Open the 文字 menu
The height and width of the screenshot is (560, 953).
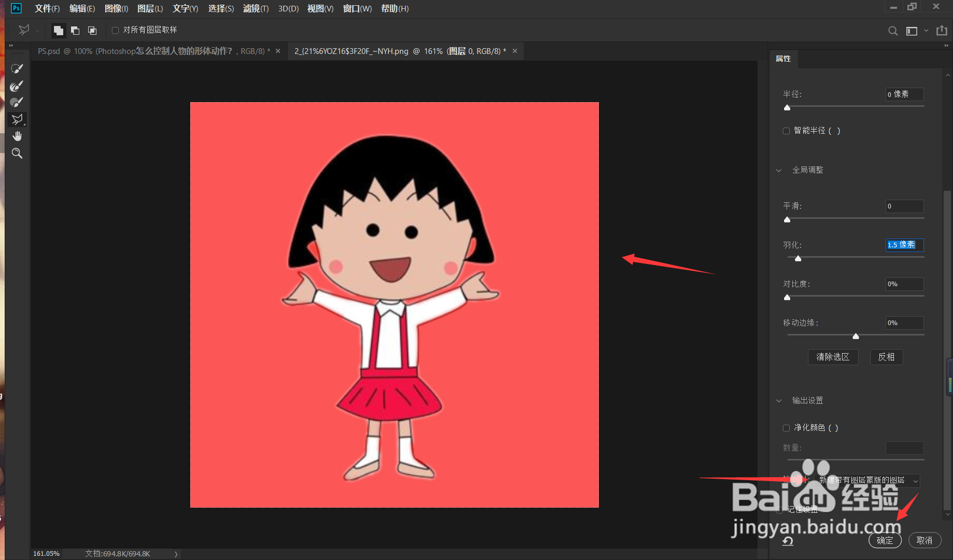(x=186, y=8)
